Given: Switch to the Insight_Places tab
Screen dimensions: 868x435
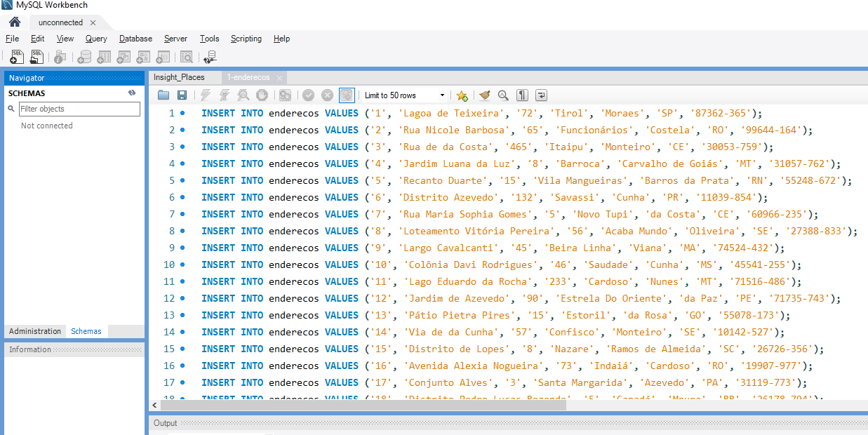Looking at the screenshot, I should [x=179, y=77].
